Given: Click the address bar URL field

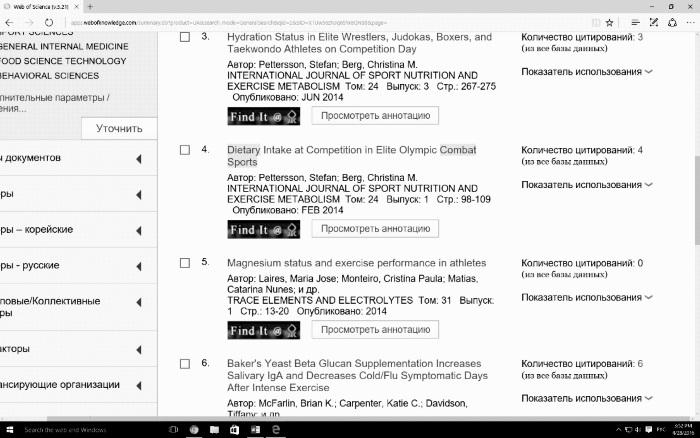Looking at the screenshot, I should point(328,22).
